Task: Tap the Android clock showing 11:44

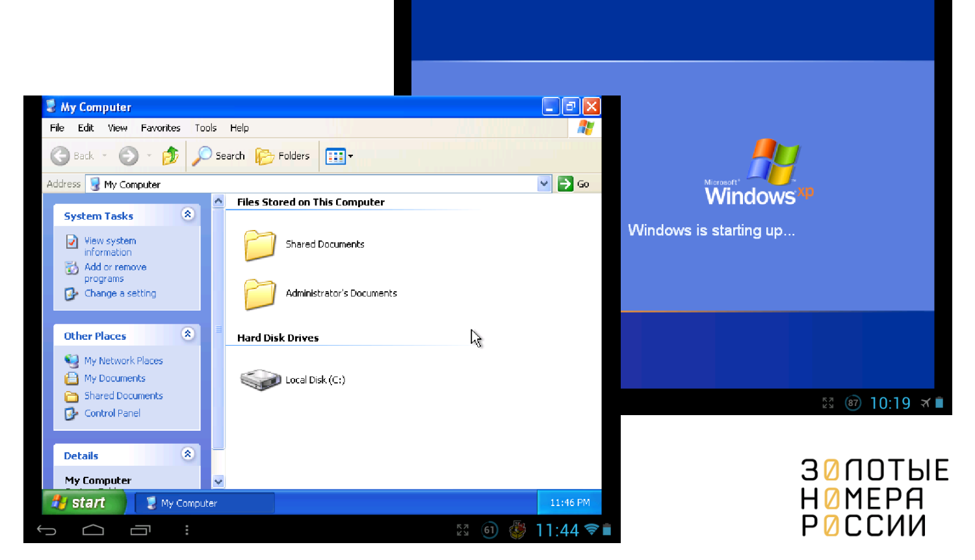Action: point(557,530)
